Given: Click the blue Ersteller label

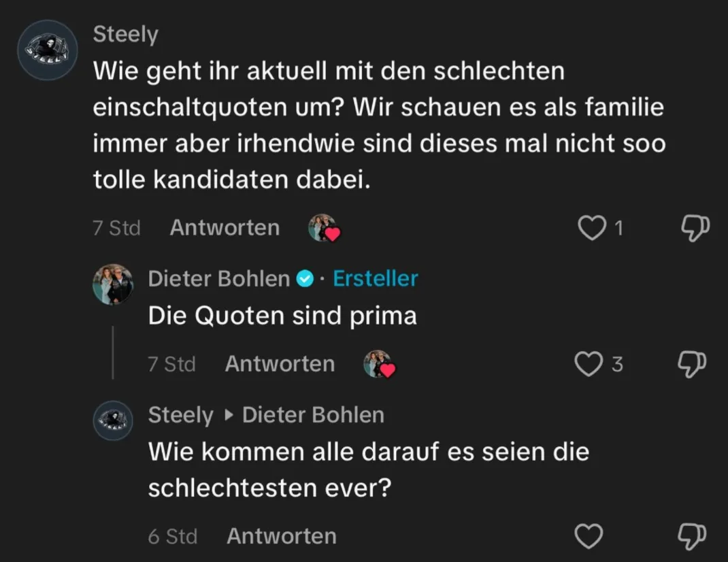Looking at the screenshot, I should tap(375, 279).
